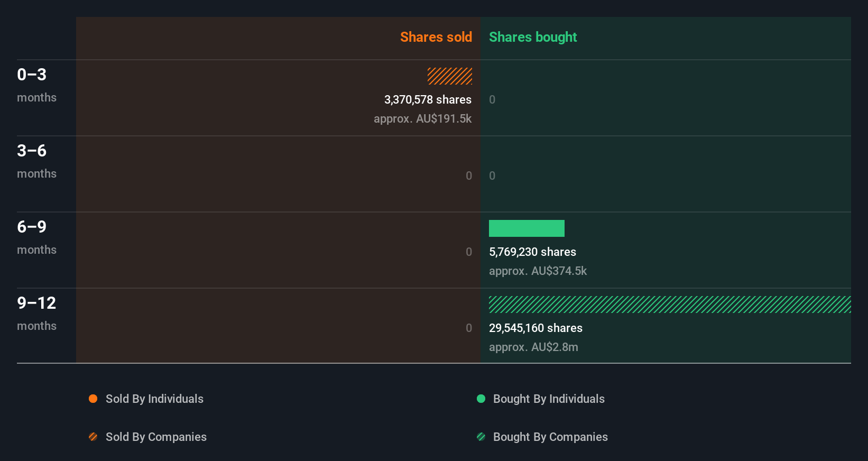Click the striped Bought By Companies legend icon
Screen dimensions: 868x461
pos(481,437)
